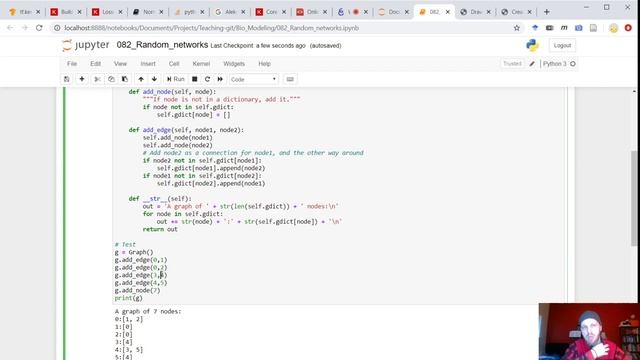Move selected cell down arrow
The width and height of the screenshot is (640, 360).
pyautogui.click(x=154, y=79)
